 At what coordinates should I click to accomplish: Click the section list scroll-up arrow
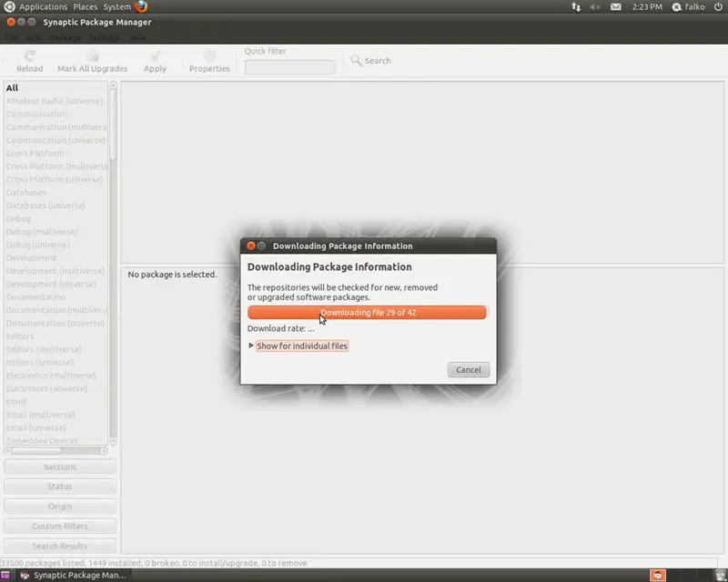point(113,85)
